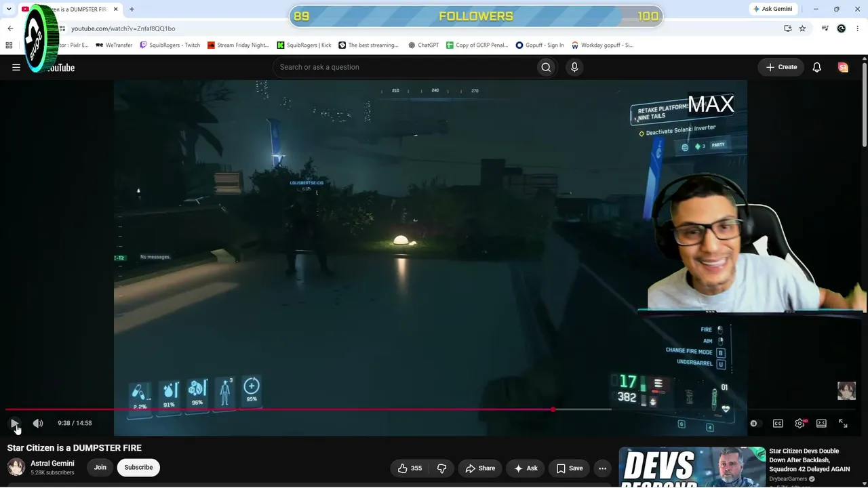Image resolution: width=868 pixels, height=488 pixels.
Task: Open the Chrome profile avatar
Action: click(x=842, y=28)
